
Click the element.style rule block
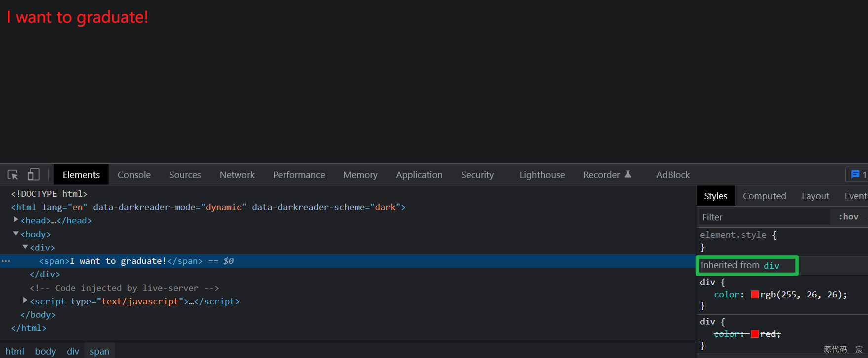782,241
